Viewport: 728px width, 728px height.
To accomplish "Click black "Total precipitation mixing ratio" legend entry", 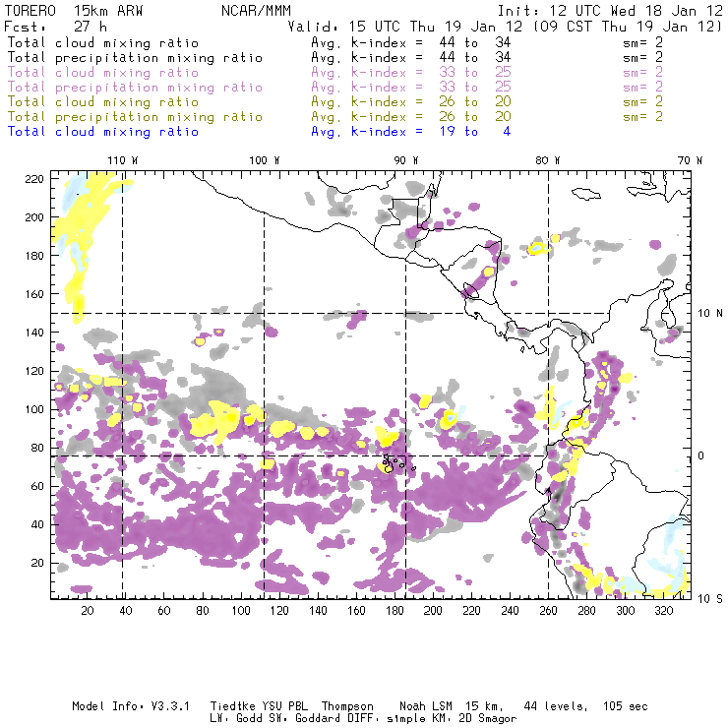I will click(x=135, y=58).
